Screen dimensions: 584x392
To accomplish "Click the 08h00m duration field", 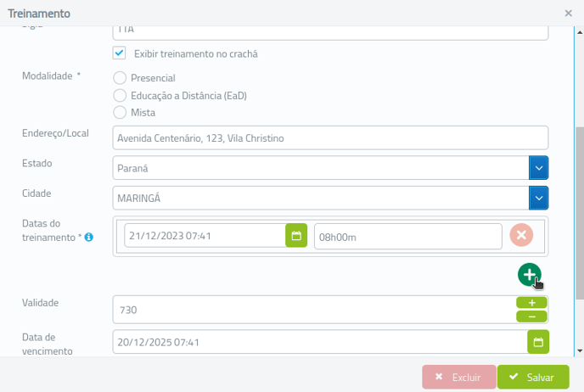I will click(407, 237).
